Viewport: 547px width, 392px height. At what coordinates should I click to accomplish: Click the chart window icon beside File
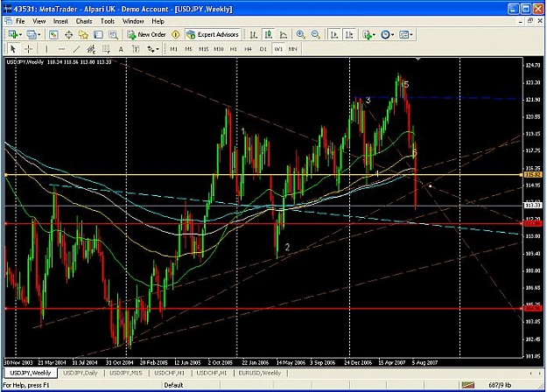(x=9, y=21)
